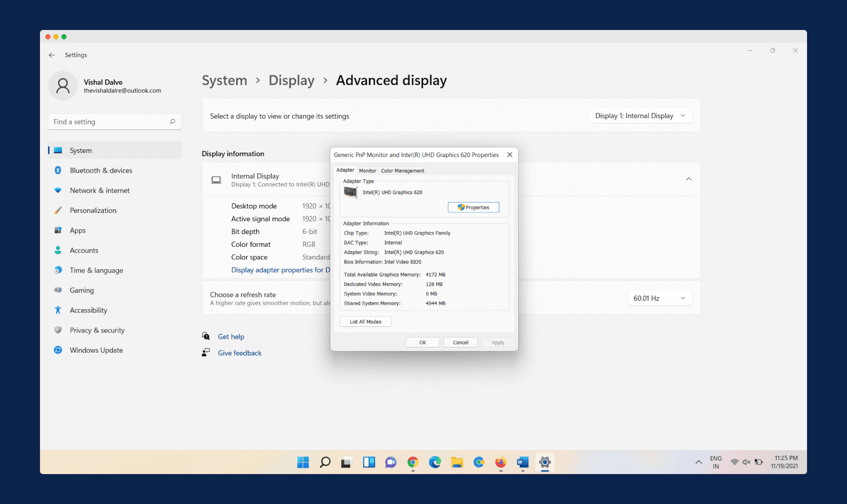Open File Explorer from the taskbar
Viewport: 847px width, 504px height.
[x=457, y=462]
